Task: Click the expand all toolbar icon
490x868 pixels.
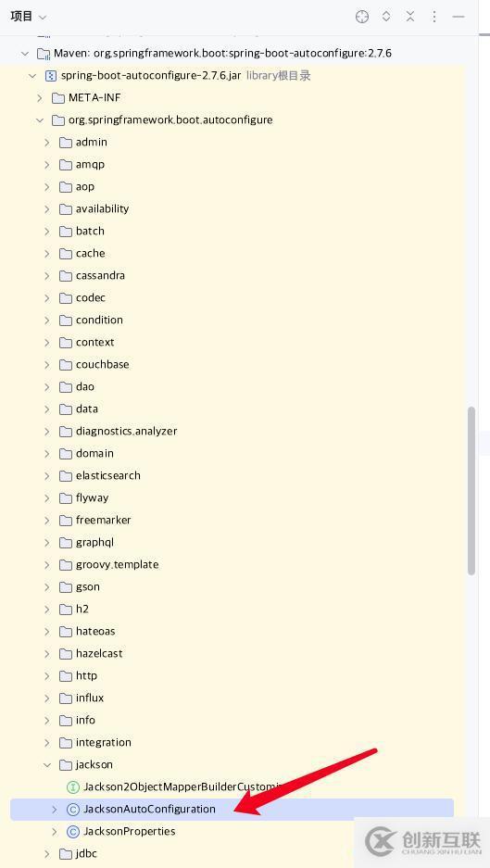Action: 386,17
